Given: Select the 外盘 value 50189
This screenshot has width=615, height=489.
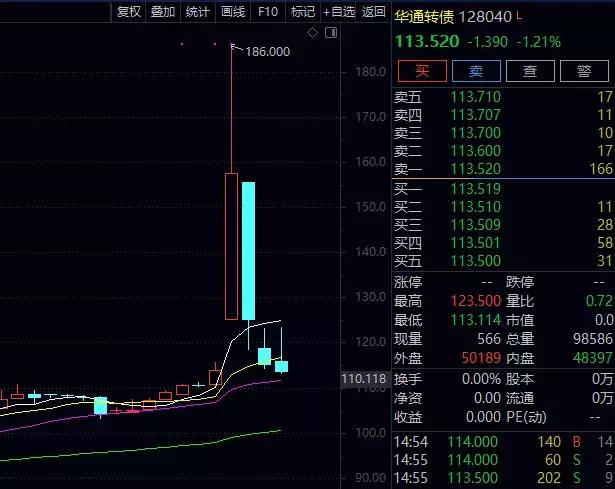Looking at the screenshot, I should click(x=481, y=358).
